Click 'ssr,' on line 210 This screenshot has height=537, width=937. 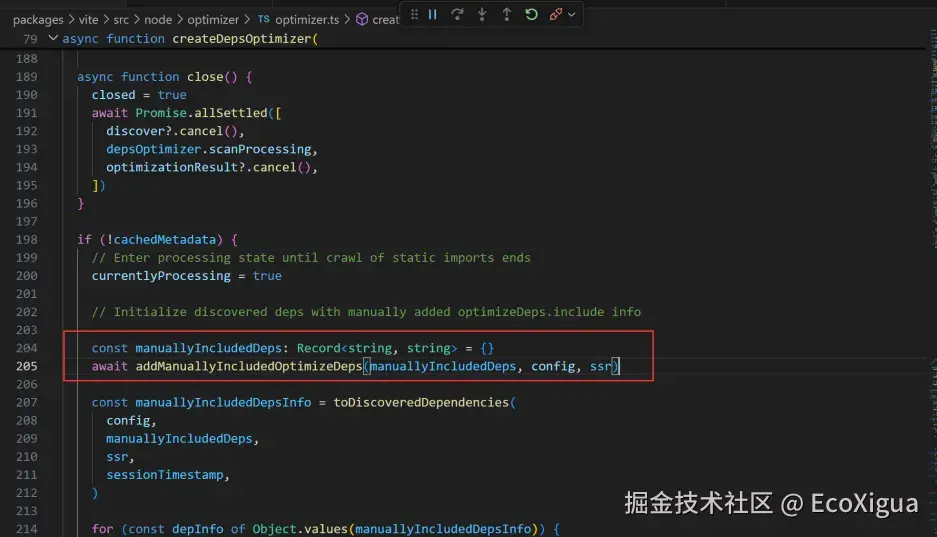click(120, 457)
